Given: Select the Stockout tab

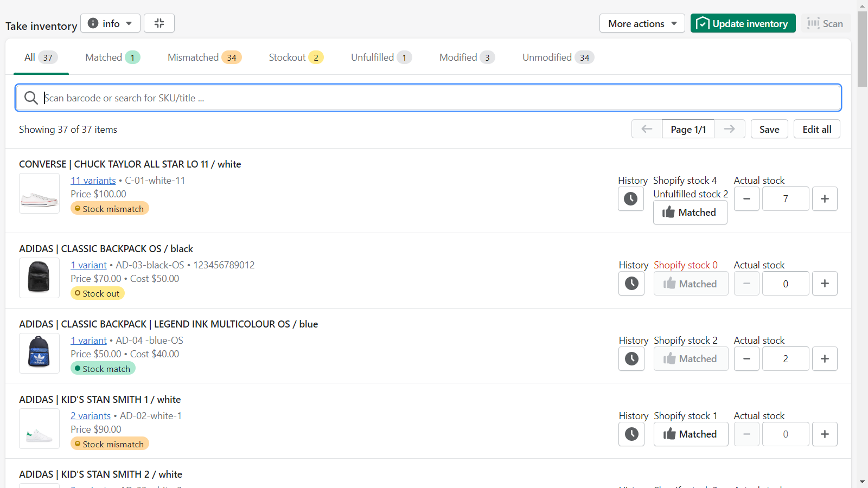Looking at the screenshot, I should (x=296, y=57).
